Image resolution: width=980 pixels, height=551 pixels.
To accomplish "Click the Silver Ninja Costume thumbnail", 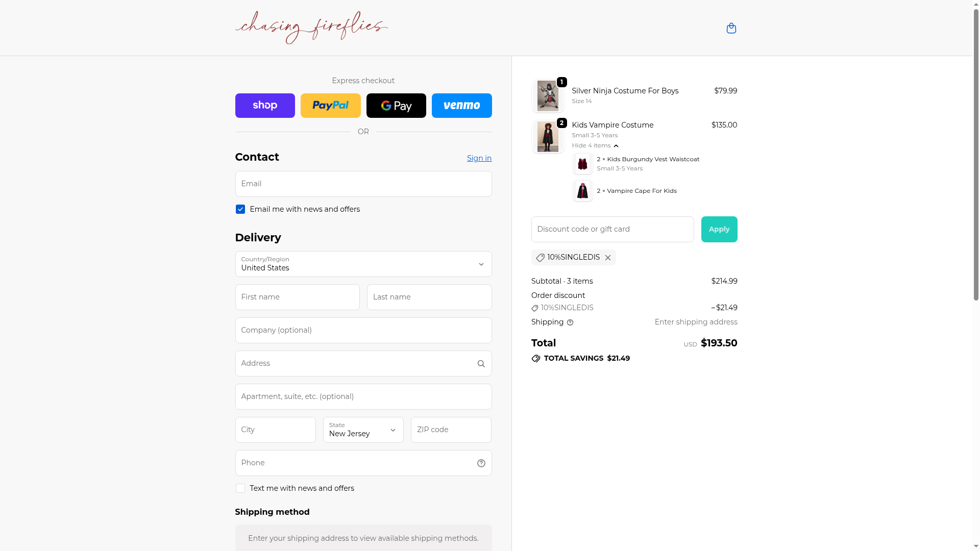I will 548,96.
